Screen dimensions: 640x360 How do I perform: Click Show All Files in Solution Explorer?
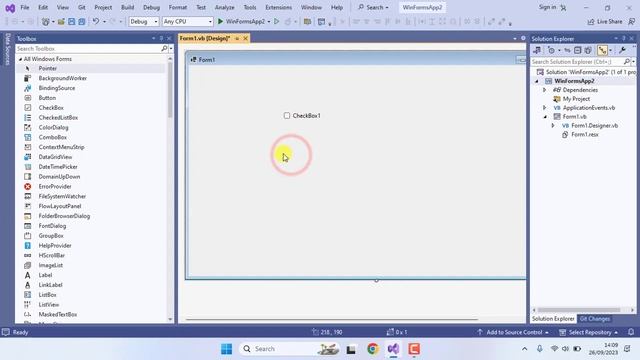coord(588,50)
